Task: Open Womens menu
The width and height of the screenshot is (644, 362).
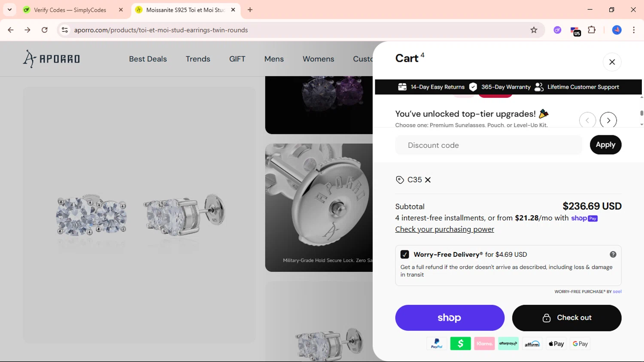Action: (318, 59)
